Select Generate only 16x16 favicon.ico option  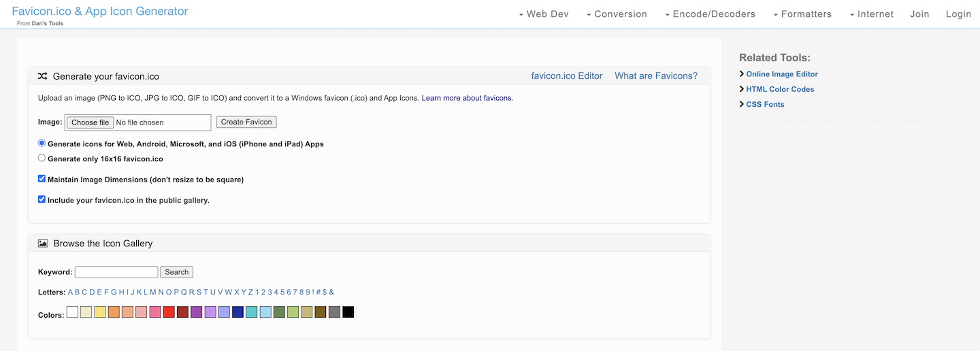click(x=42, y=158)
